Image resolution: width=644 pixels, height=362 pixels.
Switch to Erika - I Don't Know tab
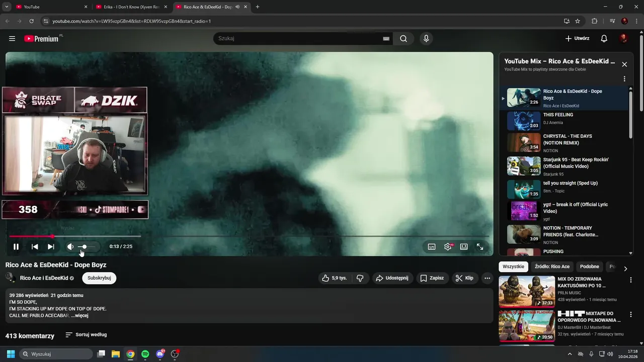(x=132, y=7)
